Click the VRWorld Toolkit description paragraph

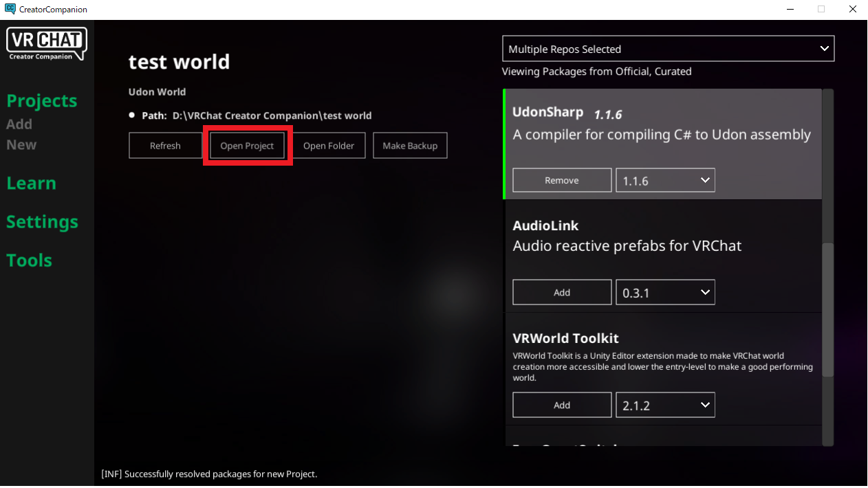(663, 367)
